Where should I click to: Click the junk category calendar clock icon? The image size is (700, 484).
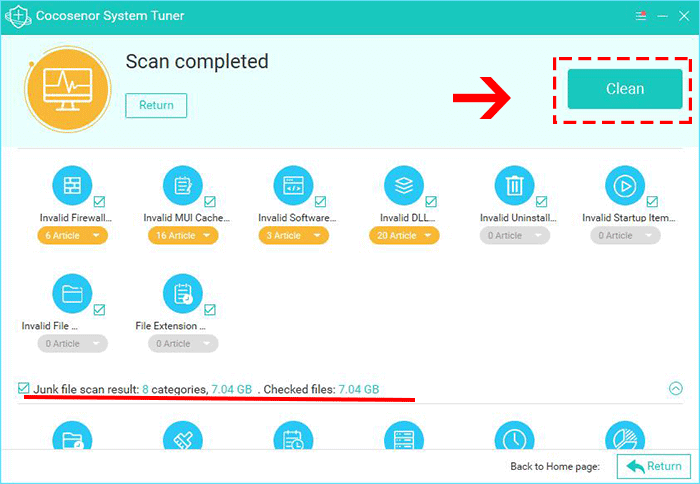pyautogui.click(x=293, y=435)
